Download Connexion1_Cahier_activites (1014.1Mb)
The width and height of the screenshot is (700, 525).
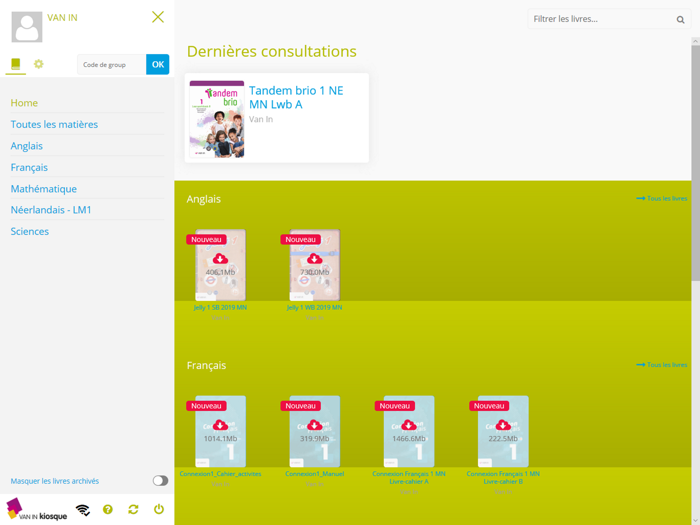220,425
